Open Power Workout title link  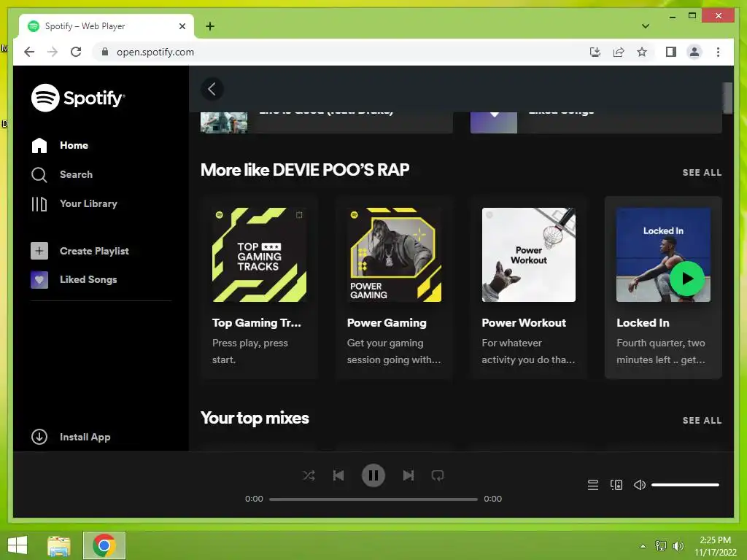click(524, 323)
